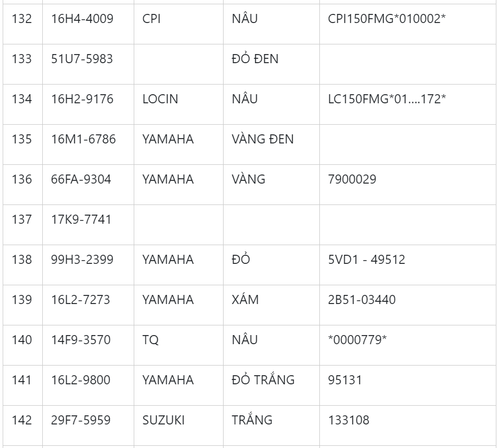The height and width of the screenshot is (448, 498).
Task: Select the ĐỎ TRẮNG color cell
Action: pyautogui.click(x=263, y=380)
